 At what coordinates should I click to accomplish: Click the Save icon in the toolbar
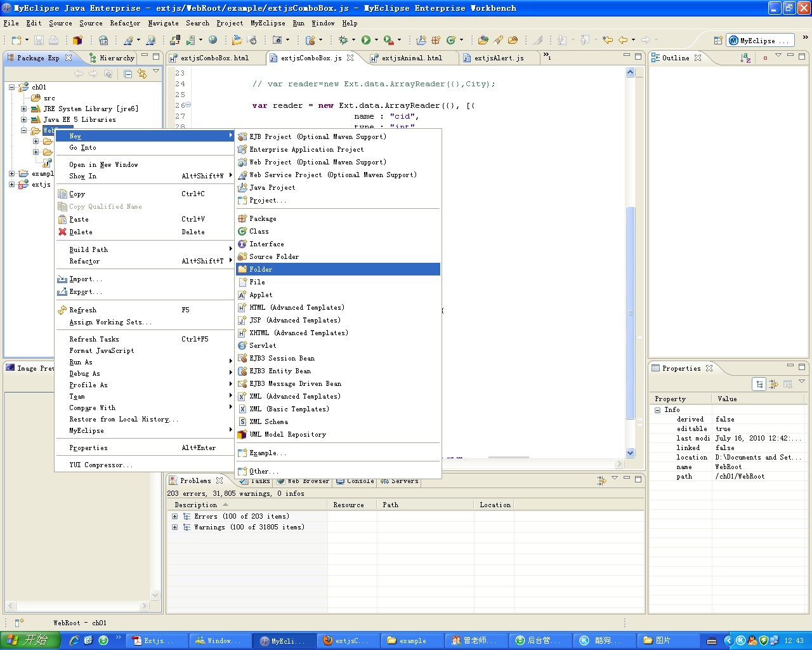pos(39,40)
